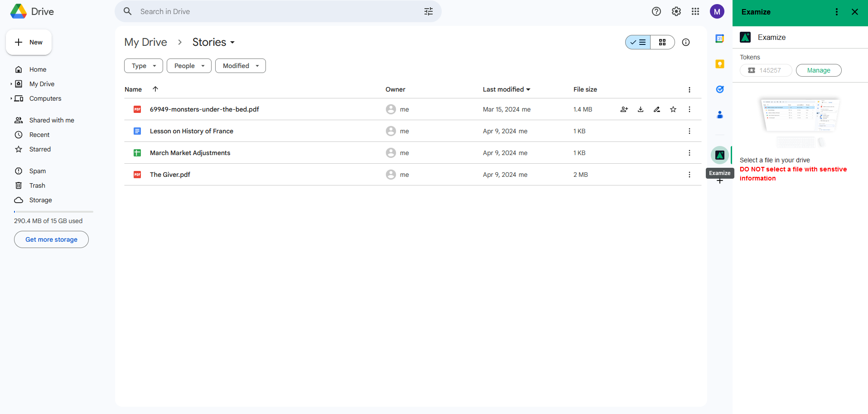Viewport: 868px width, 414px height.
Task: Open the column header more options menu
Action: [690, 90]
